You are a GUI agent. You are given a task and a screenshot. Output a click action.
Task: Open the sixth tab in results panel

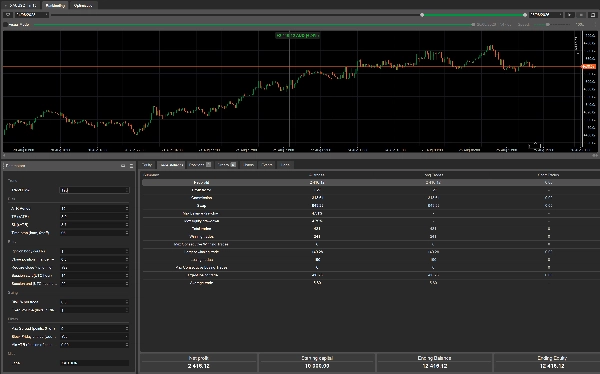coord(267,165)
